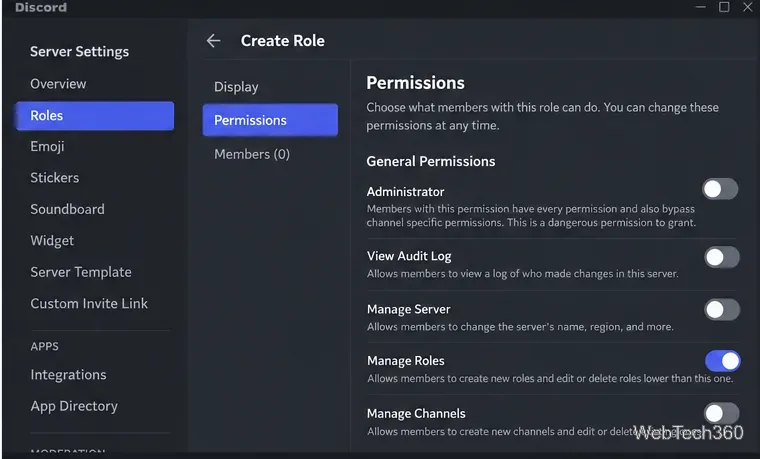The height and width of the screenshot is (459, 760).
Task: Select Roles in the settings sidebar
Action: [95, 115]
